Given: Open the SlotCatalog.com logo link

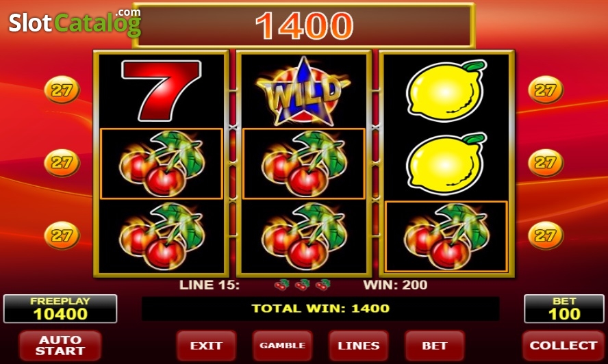Looking at the screenshot, I should (x=75, y=23).
